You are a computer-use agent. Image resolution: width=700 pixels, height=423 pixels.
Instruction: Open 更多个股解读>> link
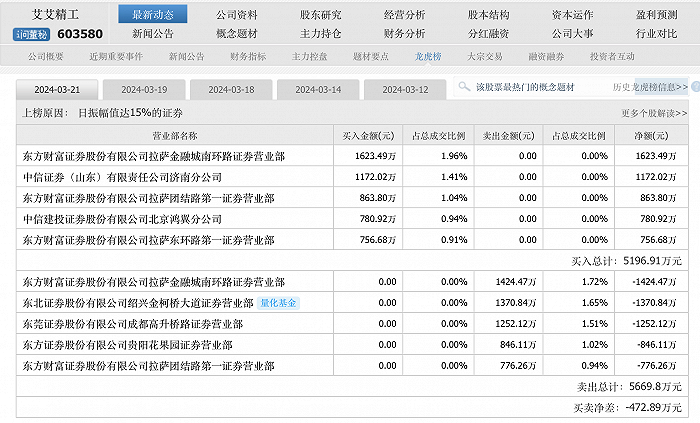(x=654, y=113)
